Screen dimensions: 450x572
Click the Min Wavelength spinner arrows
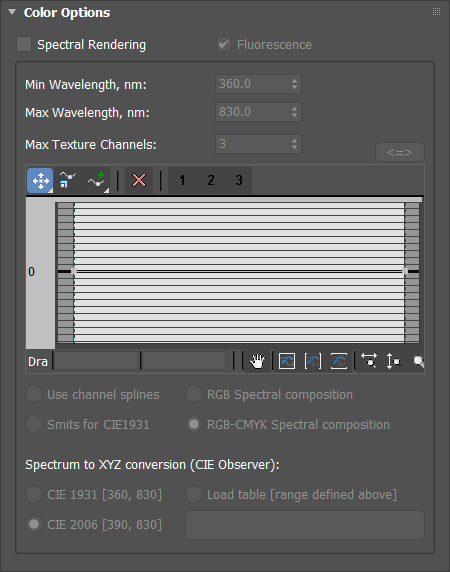(294, 84)
